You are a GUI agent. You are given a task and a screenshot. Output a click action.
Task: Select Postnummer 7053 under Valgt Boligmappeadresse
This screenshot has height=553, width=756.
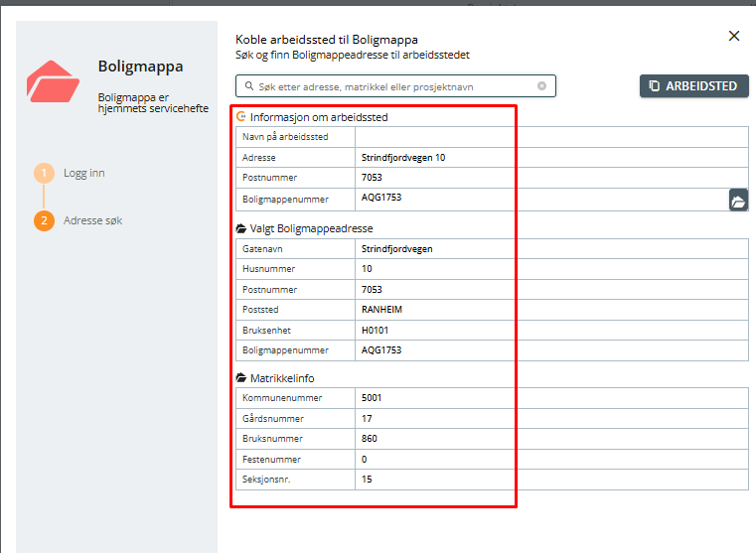(372, 290)
